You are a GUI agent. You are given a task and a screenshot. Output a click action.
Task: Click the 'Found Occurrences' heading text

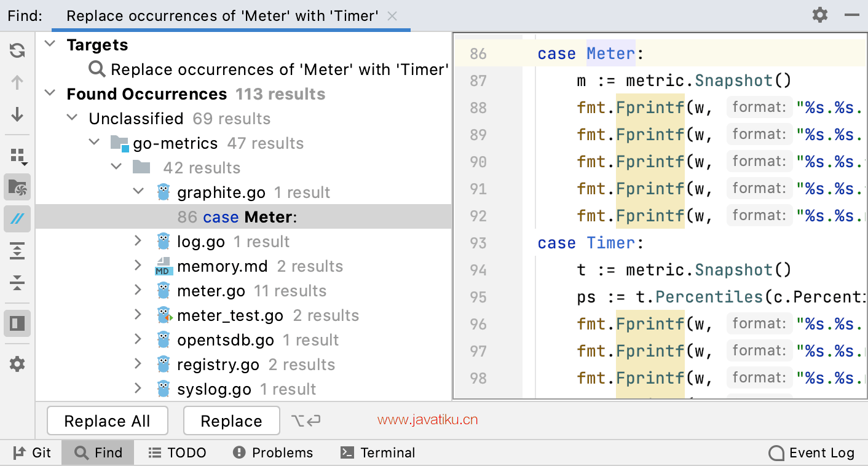tap(147, 94)
